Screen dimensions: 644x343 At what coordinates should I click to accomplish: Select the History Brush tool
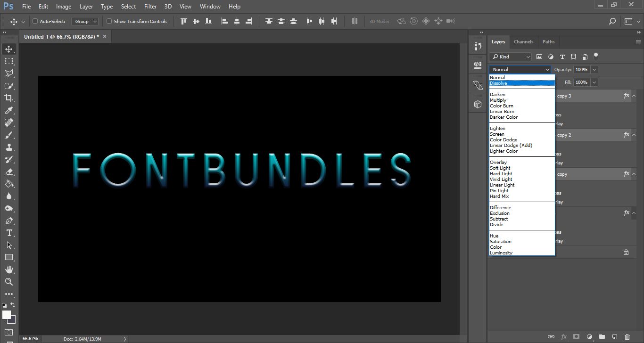pos(9,159)
